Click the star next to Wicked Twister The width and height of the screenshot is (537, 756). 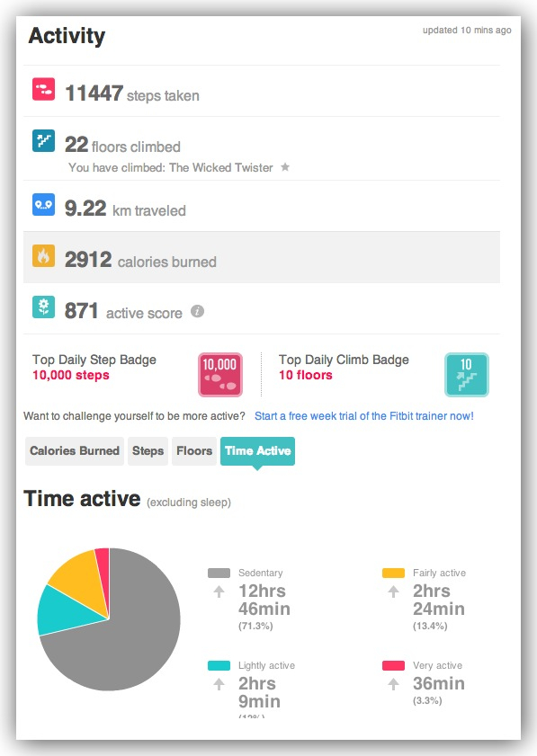coord(285,167)
